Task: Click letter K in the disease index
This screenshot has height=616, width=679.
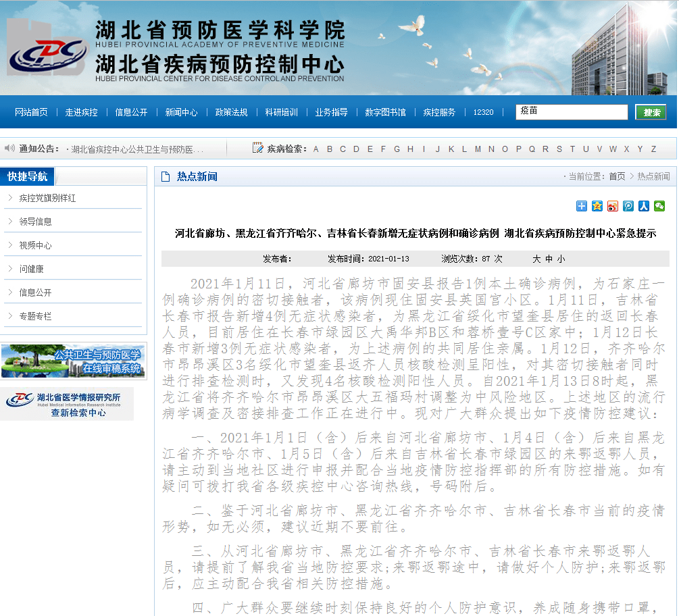Action: pos(451,147)
